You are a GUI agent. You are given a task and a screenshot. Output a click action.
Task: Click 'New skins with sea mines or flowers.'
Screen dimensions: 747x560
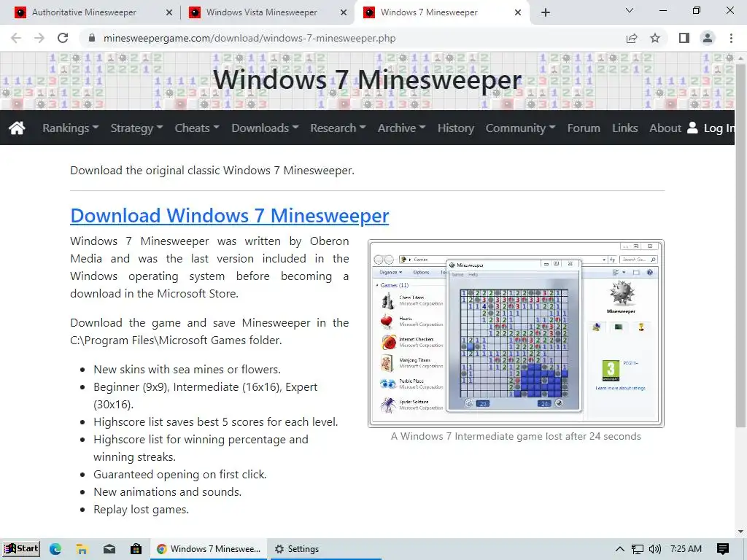pos(187,370)
